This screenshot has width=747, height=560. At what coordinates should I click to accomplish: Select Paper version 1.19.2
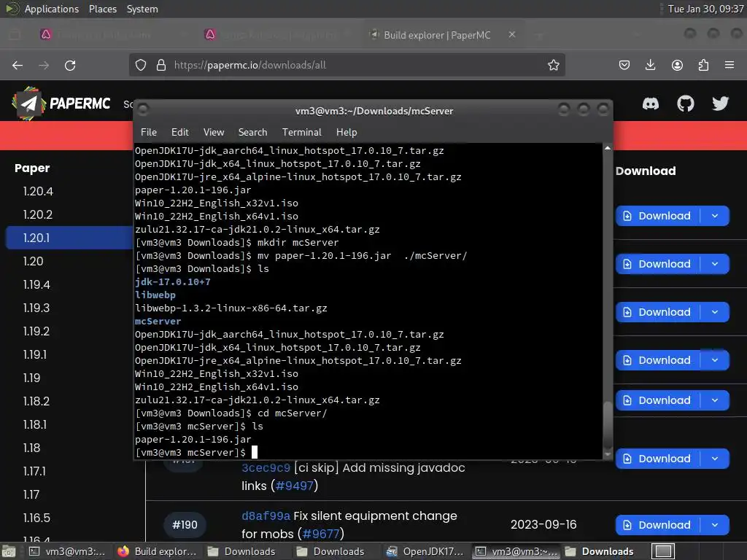click(x=36, y=332)
